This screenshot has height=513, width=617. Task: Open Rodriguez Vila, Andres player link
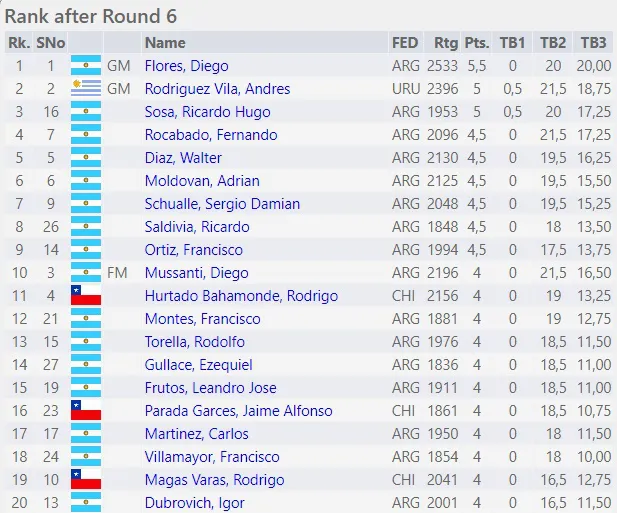point(217,89)
